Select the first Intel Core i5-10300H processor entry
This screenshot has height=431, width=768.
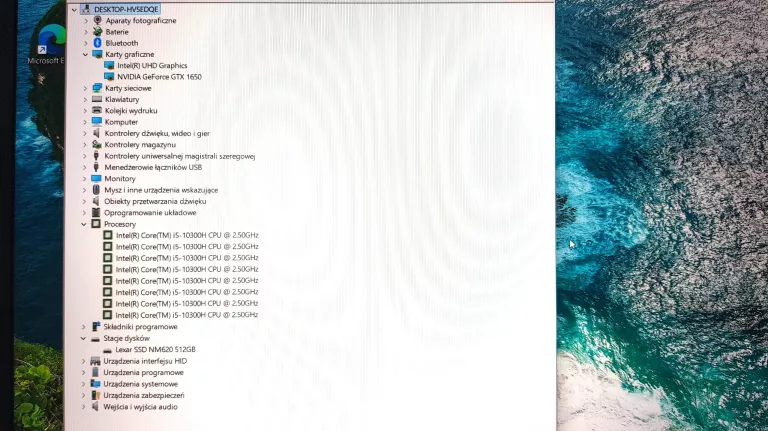(186, 235)
